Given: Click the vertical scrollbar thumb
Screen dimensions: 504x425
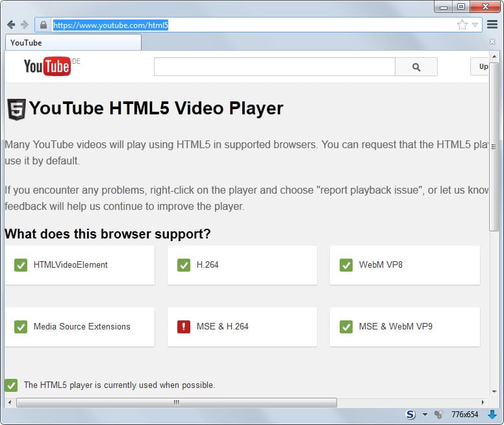Looking at the screenshot, I should click(494, 147).
